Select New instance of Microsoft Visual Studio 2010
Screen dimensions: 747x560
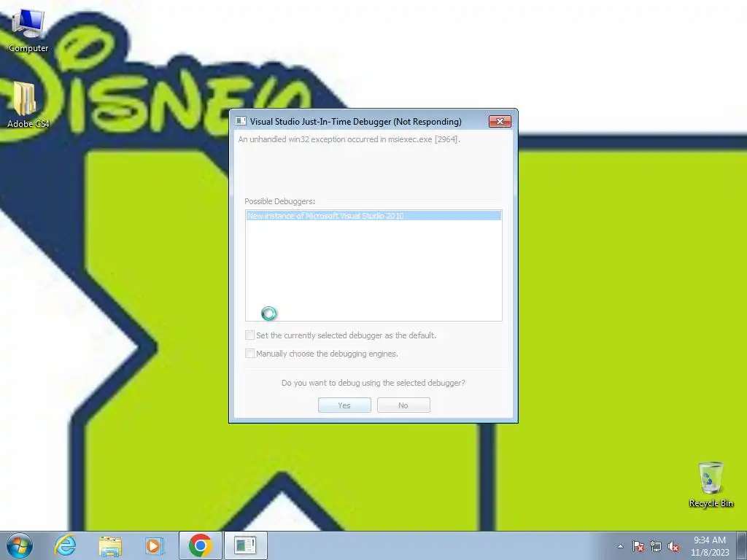(373, 216)
